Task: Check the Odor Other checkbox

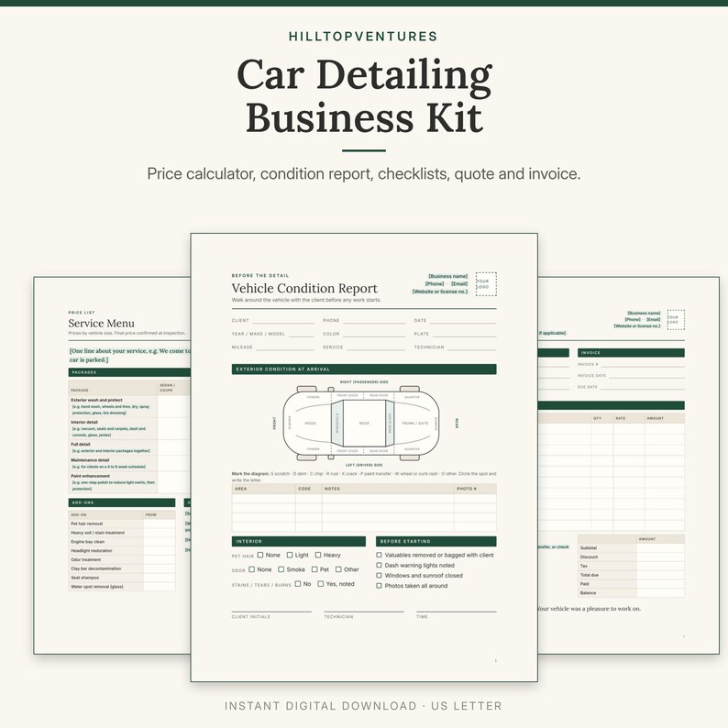Action: coord(338,569)
